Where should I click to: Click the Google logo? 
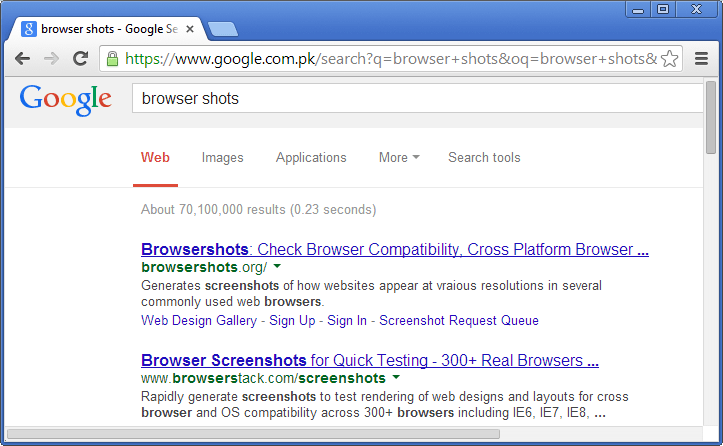click(65, 100)
